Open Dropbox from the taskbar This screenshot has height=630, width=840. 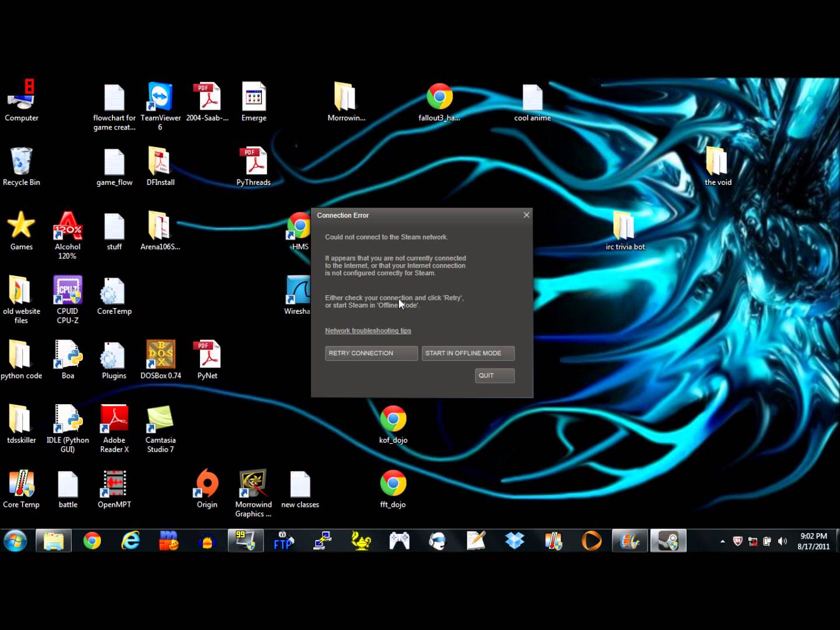click(514, 541)
